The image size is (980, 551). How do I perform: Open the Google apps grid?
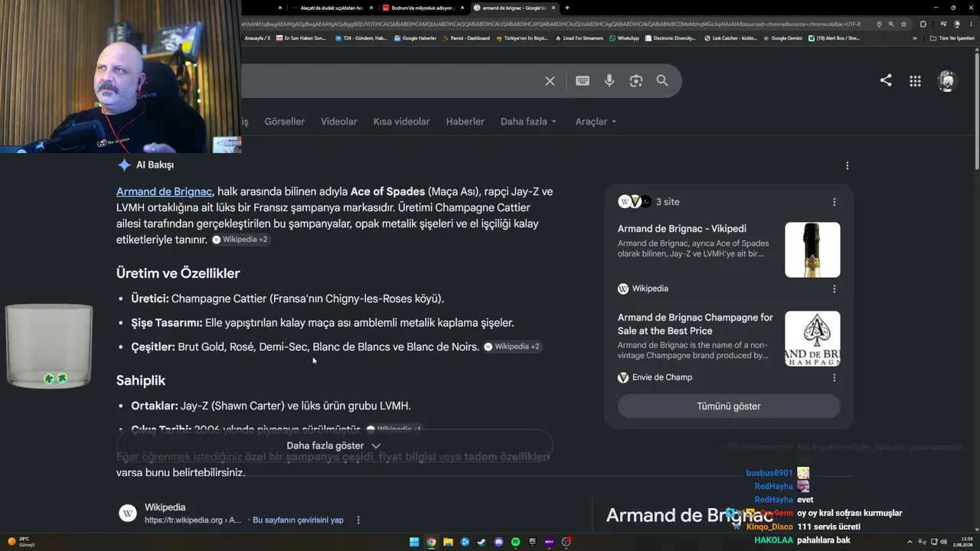pyautogui.click(x=915, y=81)
